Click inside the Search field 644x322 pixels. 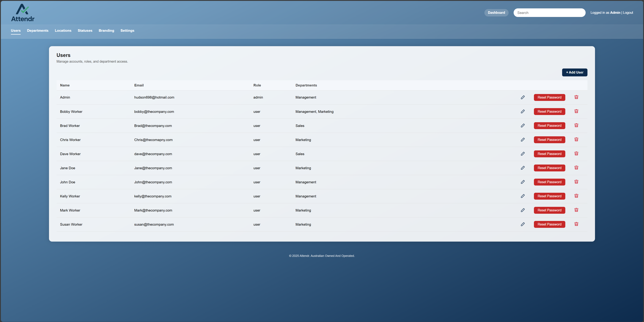coord(550,13)
